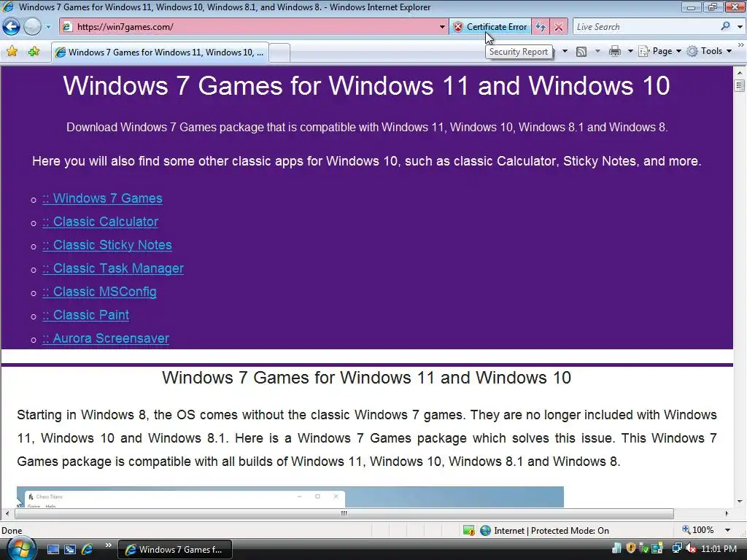The image size is (747, 560).
Task: Select the Windows 7 Games browser tab
Action: tap(160, 52)
